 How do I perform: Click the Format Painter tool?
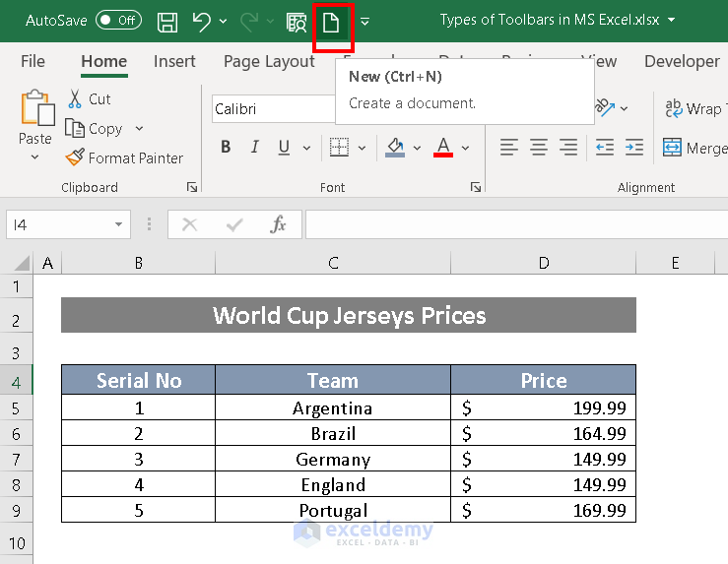124,157
